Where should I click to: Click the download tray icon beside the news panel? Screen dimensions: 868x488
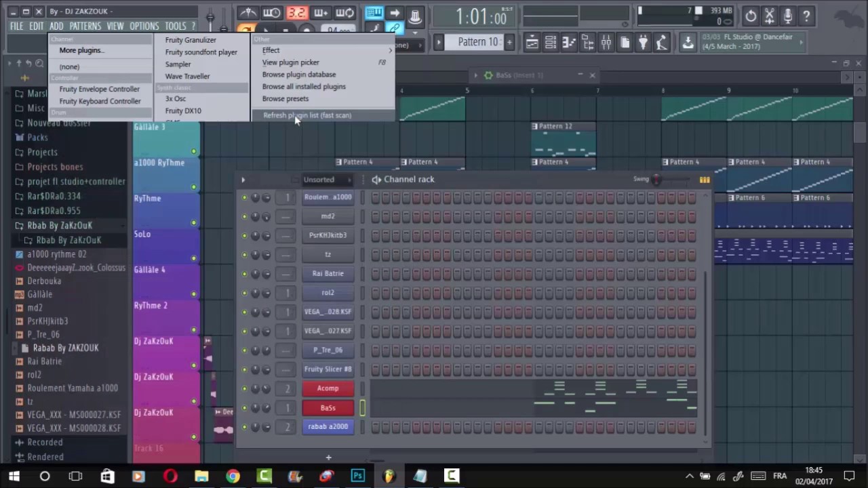point(688,43)
